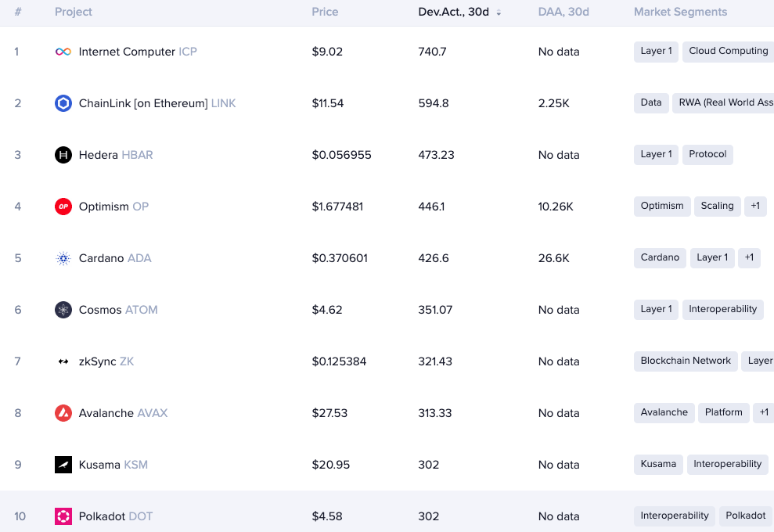Open the Cardano project name
Image resolution: width=774 pixels, height=532 pixels.
point(101,258)
